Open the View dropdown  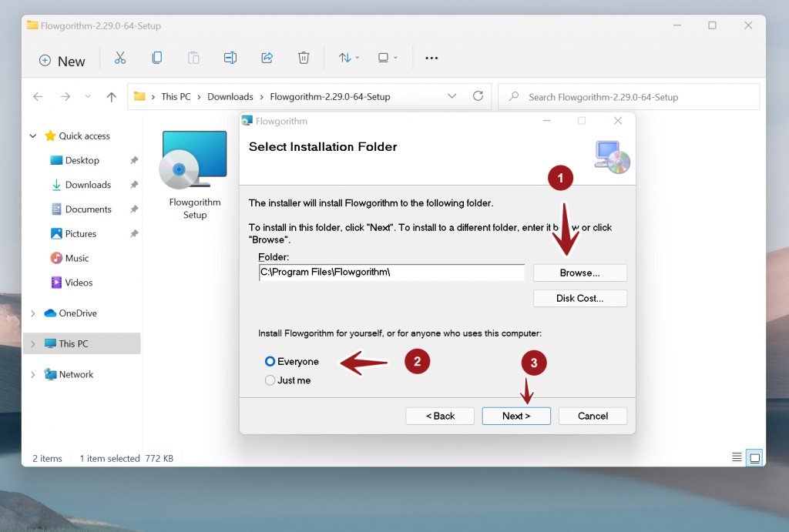387,58
